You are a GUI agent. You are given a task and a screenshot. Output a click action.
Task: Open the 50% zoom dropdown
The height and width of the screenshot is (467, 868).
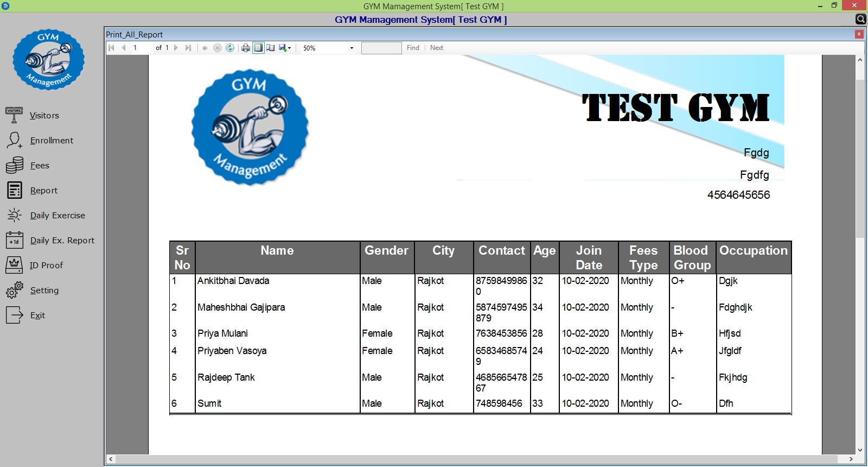[352, 48]
